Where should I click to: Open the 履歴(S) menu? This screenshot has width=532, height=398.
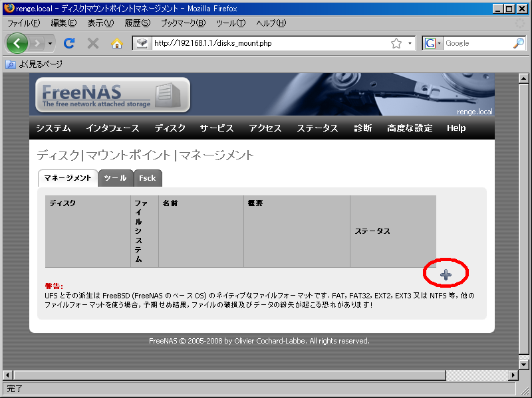point(137,23)
